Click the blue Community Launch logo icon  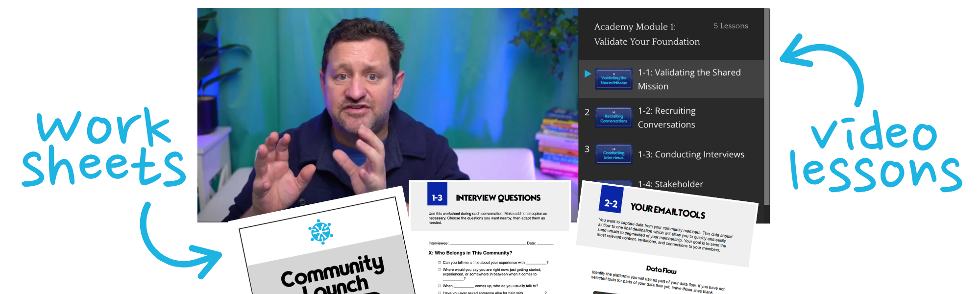coord(320,232)
